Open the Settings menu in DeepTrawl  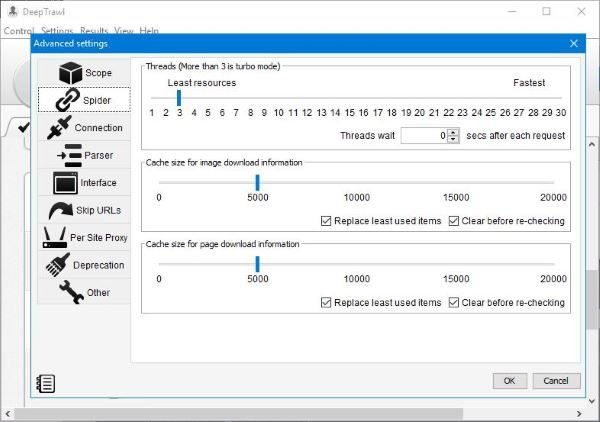pos(57,31)
